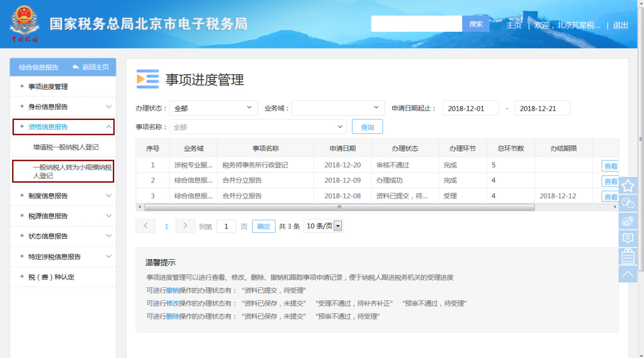Expand 状态信息报告 menu section
Image resolution: width=644 pixels, height=358 pixels.
click(x=63, y=236)
